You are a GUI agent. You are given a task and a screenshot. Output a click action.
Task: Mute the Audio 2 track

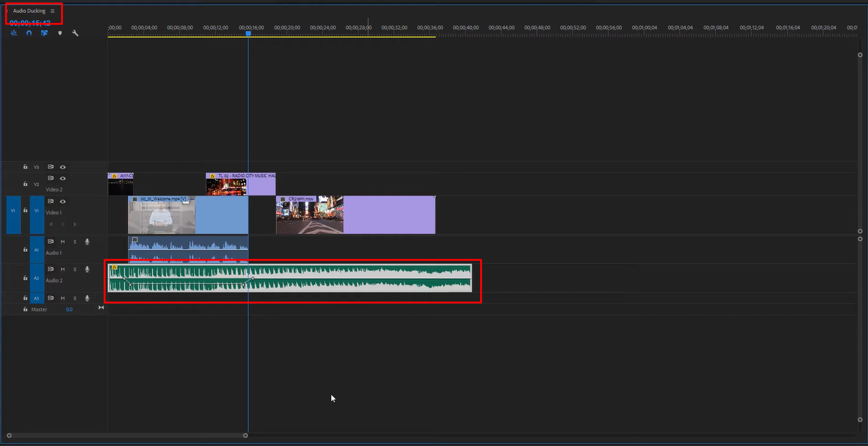click(x=62, y=270)
